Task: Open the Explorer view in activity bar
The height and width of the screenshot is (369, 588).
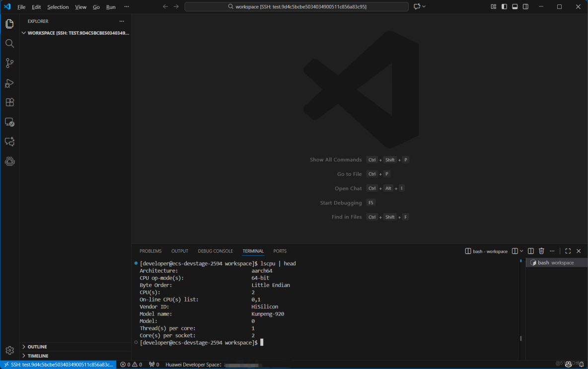Action: (10, 24)
